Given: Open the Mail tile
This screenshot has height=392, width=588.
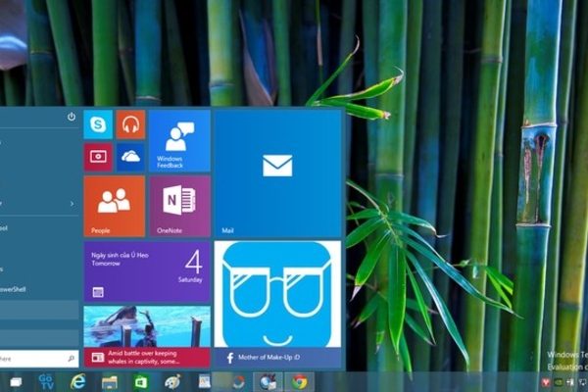Looking at the screenshot, I should 277,173.
